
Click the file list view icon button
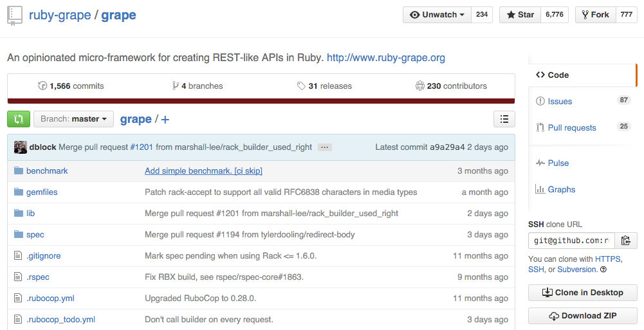(504, 119)
